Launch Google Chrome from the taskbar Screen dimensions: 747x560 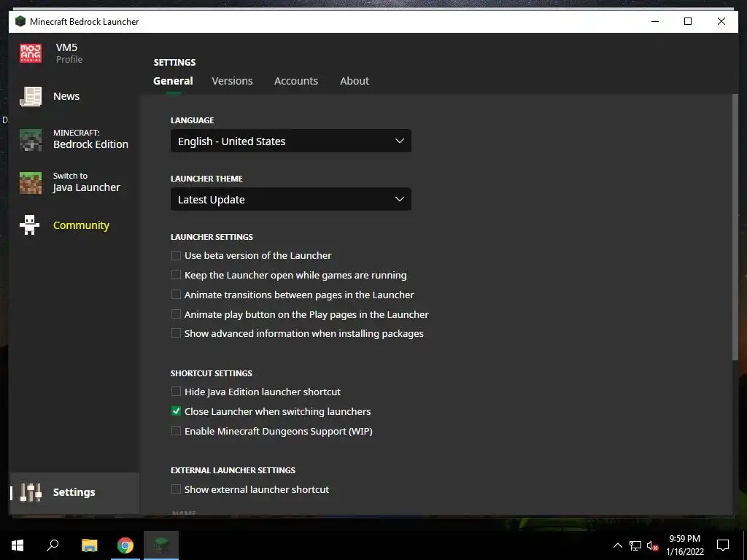[125, 545]
